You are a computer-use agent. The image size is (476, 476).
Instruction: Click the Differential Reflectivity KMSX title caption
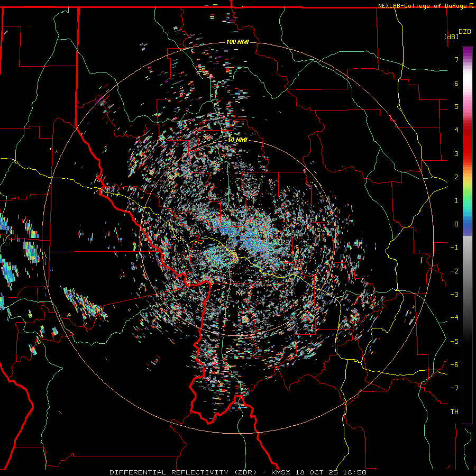[238, 472]
